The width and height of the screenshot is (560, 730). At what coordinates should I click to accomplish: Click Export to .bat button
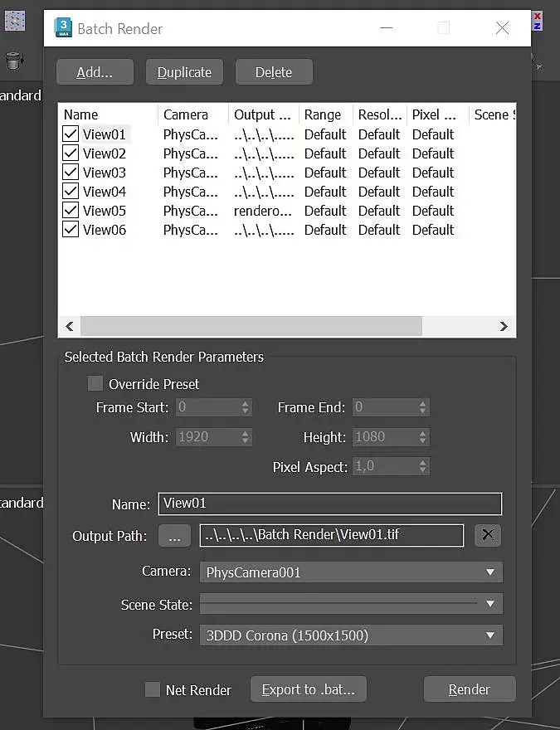point(308,689)
